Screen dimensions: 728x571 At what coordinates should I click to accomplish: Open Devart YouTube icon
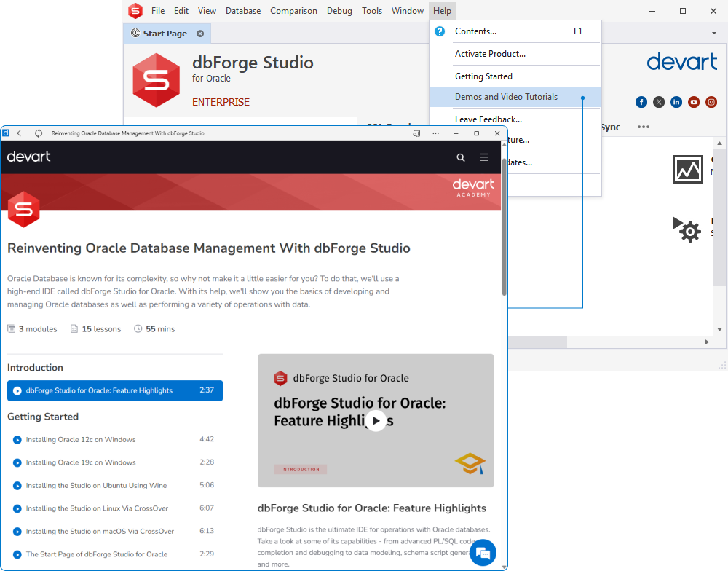click(694, 102)
